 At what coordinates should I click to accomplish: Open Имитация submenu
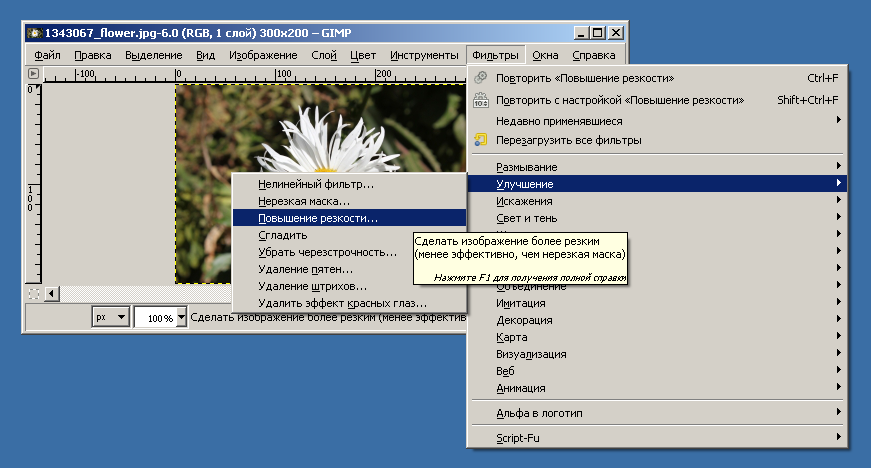coord(657,303)
